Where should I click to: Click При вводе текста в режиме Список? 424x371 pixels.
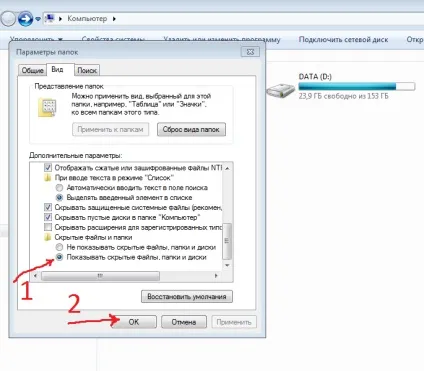pos(114,178)
